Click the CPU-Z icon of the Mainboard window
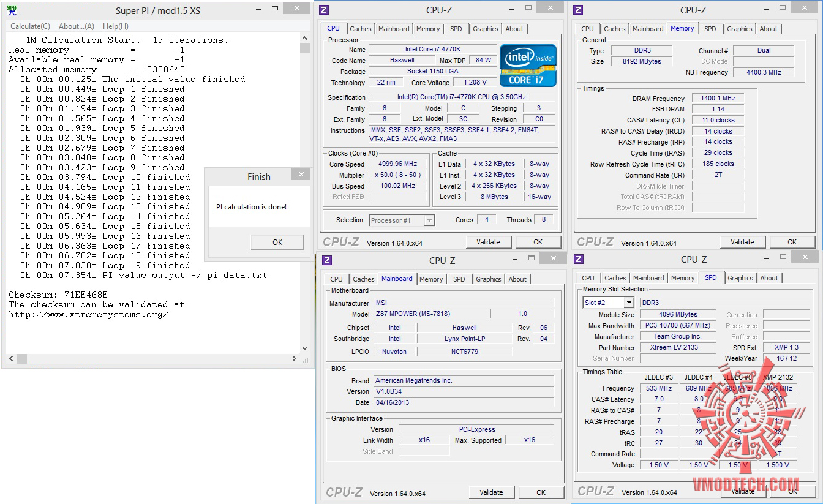Screen dimensions: 823x504 click(x=327, y=260)
